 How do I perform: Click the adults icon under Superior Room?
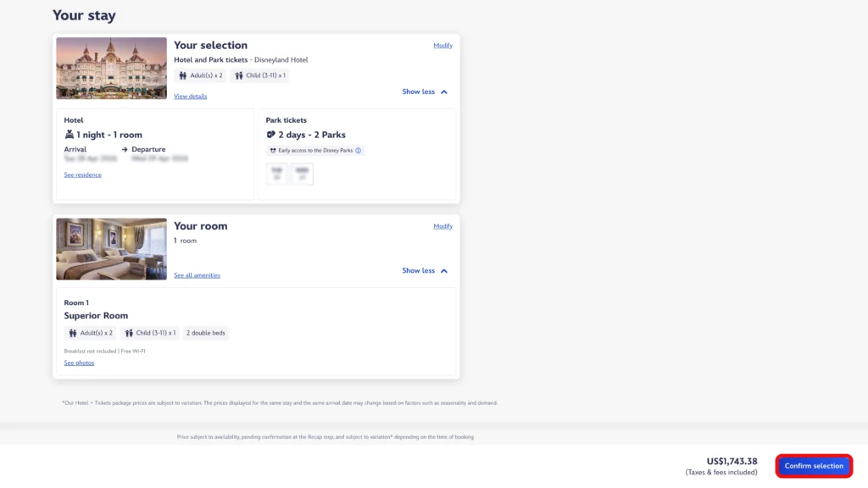pos(73,333)
